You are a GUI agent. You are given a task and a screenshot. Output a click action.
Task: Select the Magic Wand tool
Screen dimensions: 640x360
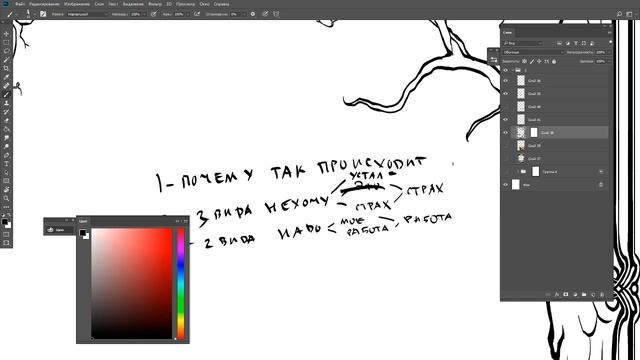6,60
